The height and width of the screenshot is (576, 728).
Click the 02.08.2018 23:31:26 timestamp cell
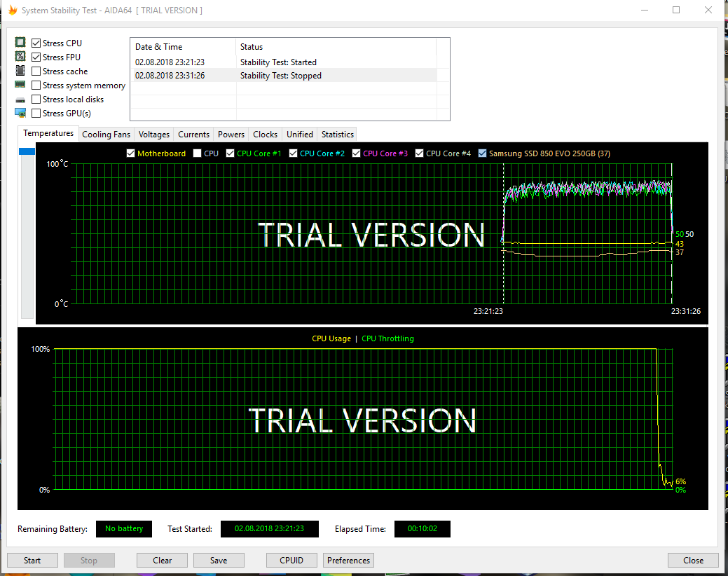point(170,76)
